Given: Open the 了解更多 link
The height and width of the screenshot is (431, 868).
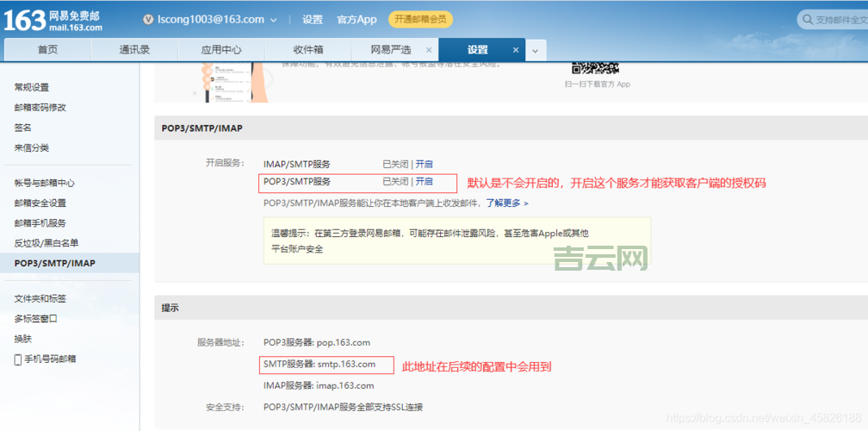Looking at the screenshot, I should (x=507, y=203).
